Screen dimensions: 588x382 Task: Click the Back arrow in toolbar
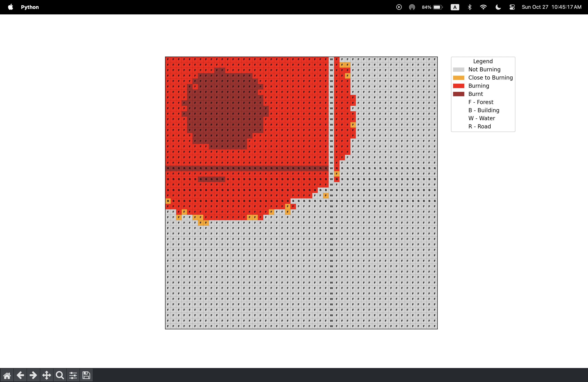(x=20, y=375)
